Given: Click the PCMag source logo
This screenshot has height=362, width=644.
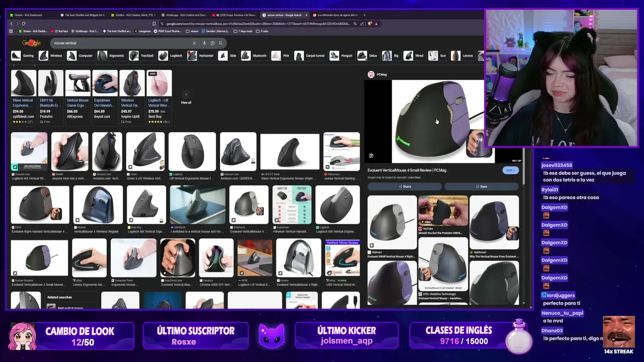Looking at the screenshot, I should (x=371, y=74).
